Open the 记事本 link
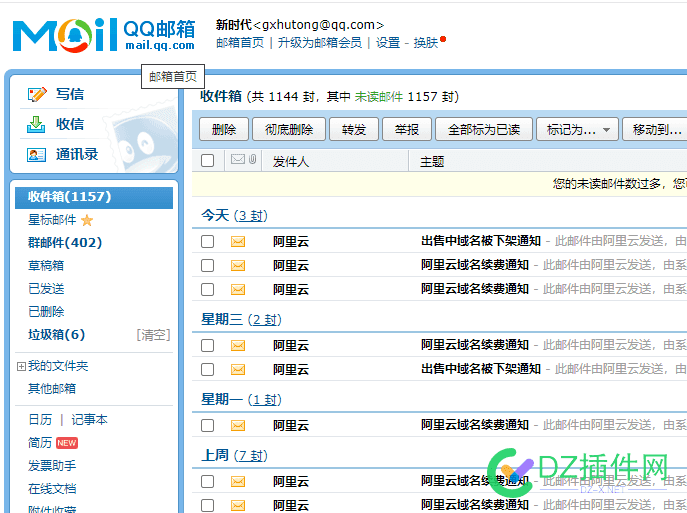The image size is (687, 513). coord(89,420)
